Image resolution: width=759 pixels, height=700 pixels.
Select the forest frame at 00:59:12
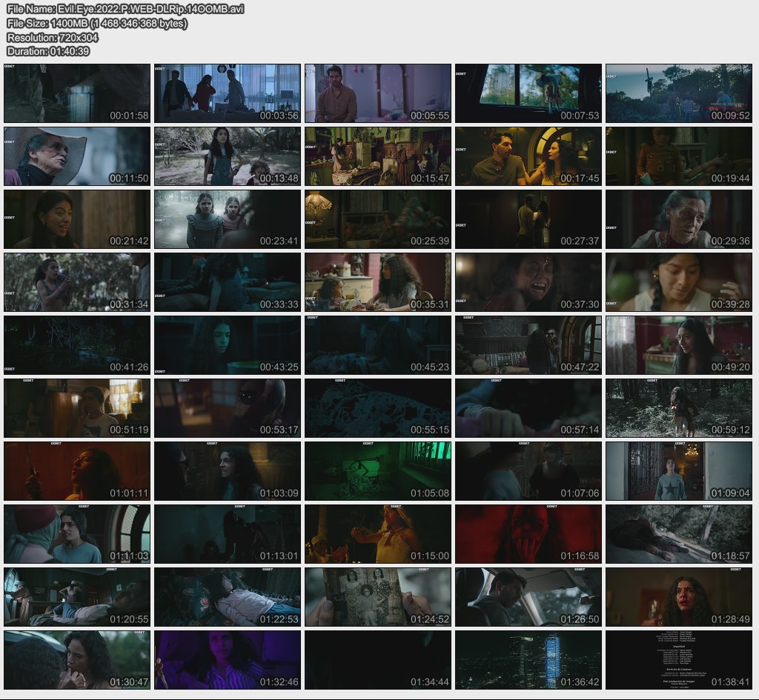point(678,408)
